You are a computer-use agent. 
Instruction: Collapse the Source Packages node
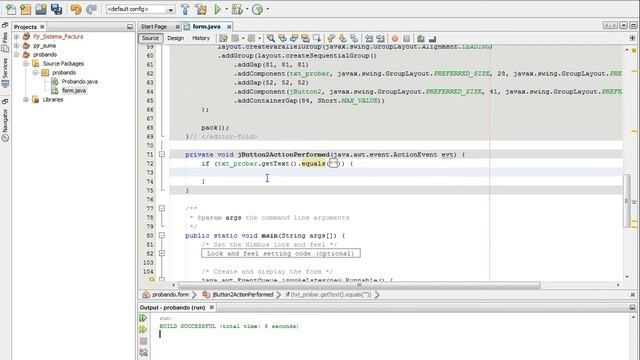click(x=26, y=64)
